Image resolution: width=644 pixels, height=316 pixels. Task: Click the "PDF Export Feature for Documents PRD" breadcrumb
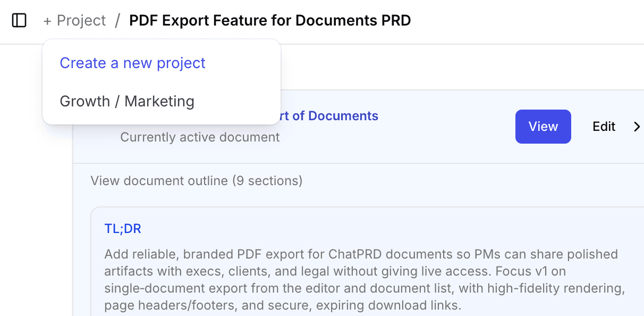[x=270, y=20]
